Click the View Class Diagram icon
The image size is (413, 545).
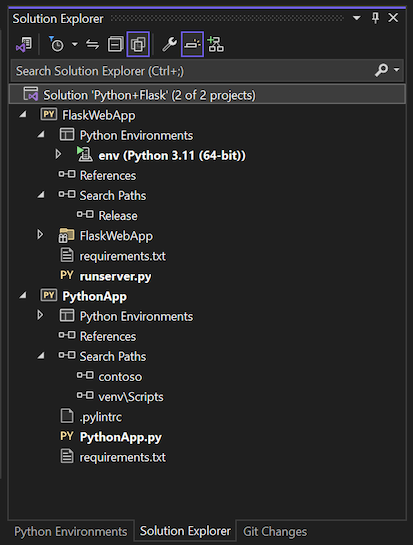pos(216,44)
